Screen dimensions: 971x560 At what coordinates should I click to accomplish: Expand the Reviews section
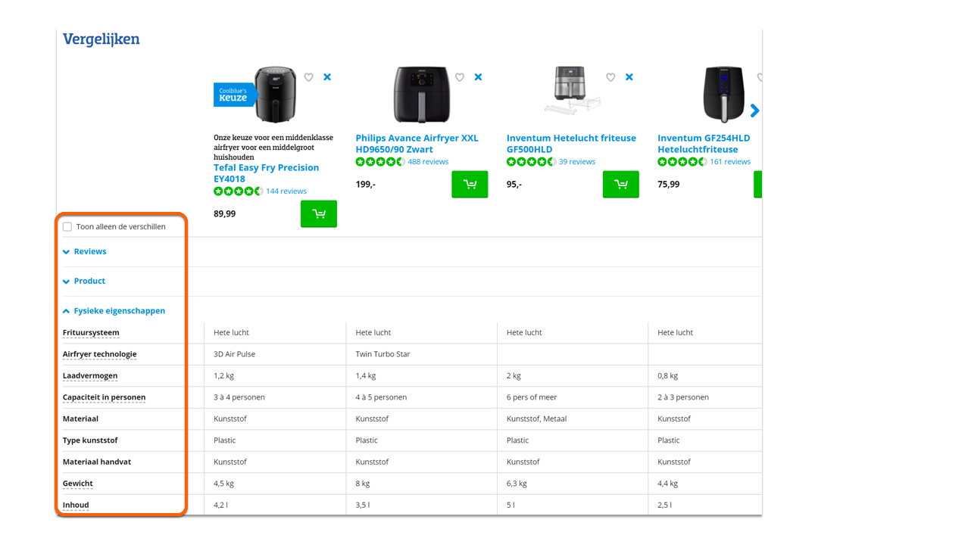(89, 251)
